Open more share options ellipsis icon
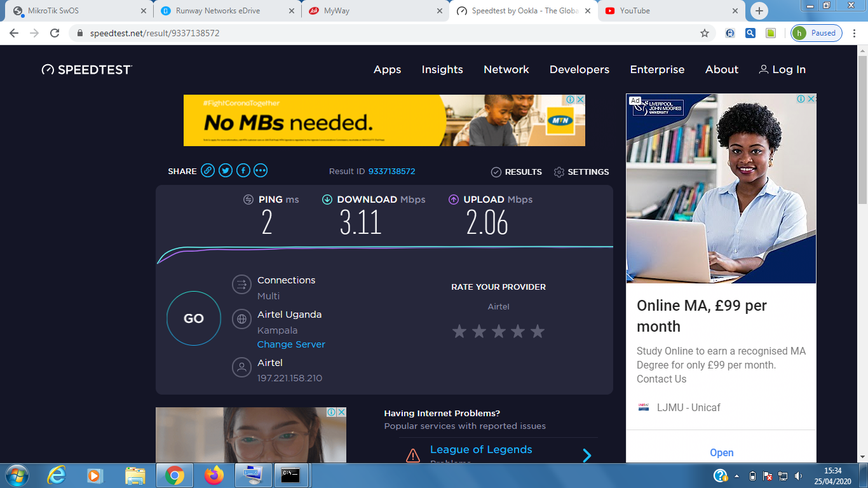Screen dimensions: 868x488 (x=261, y=170)
